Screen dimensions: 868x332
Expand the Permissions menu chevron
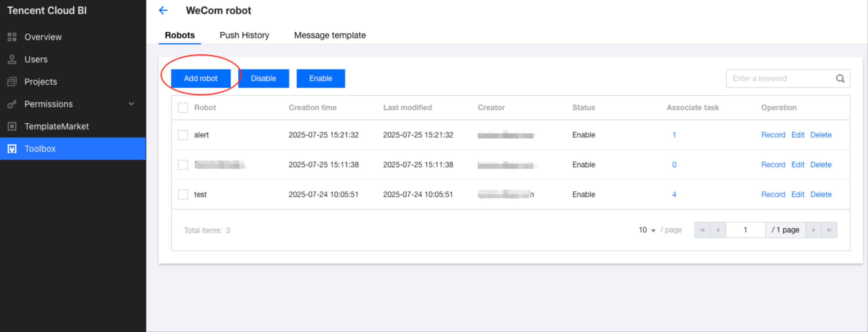132,104
